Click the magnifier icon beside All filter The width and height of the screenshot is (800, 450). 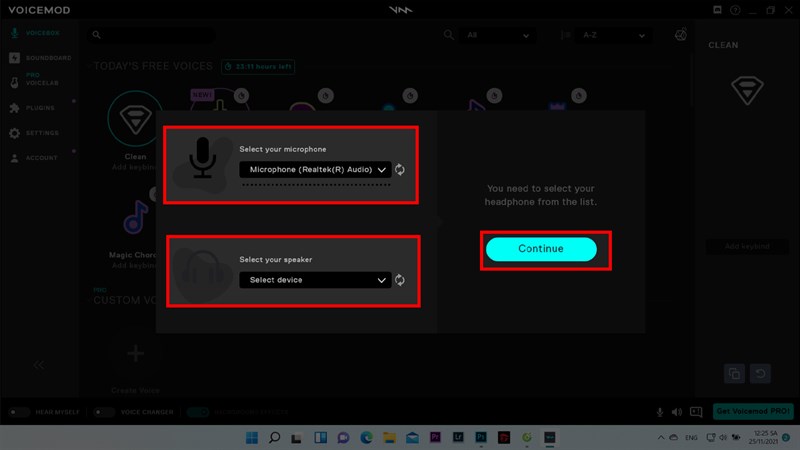[x=448, y=35]
